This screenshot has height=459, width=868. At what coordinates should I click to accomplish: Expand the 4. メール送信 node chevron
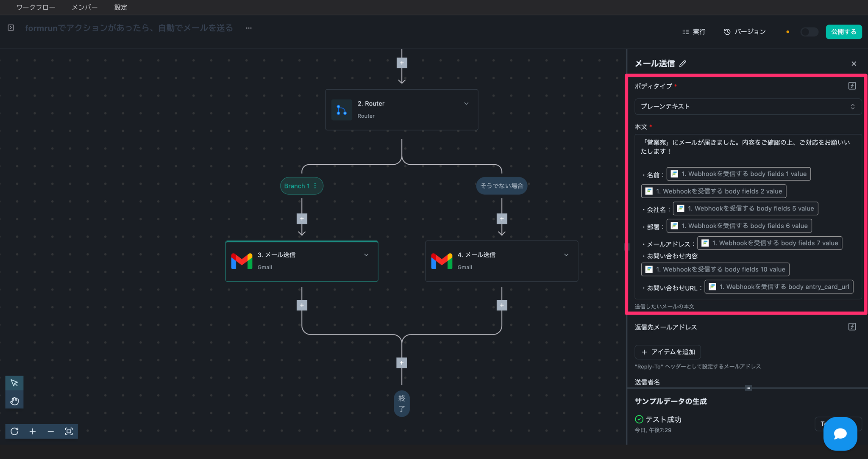click(566, 255)
